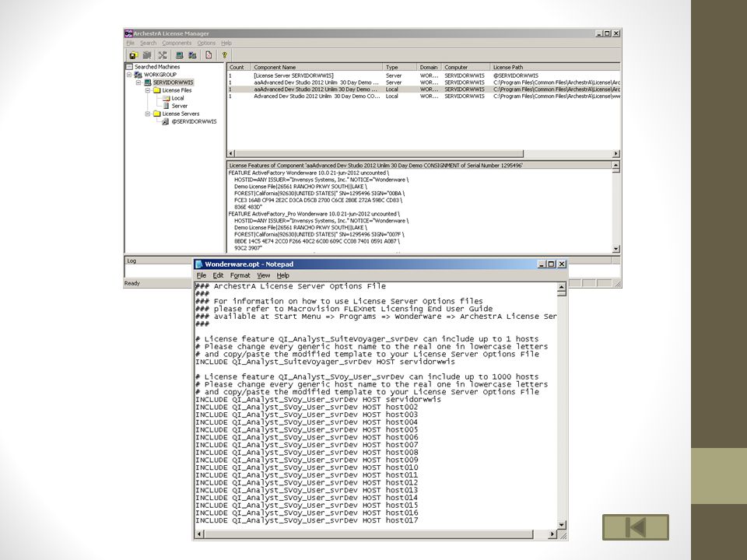Click the line ending with host017

pos(307,520)
